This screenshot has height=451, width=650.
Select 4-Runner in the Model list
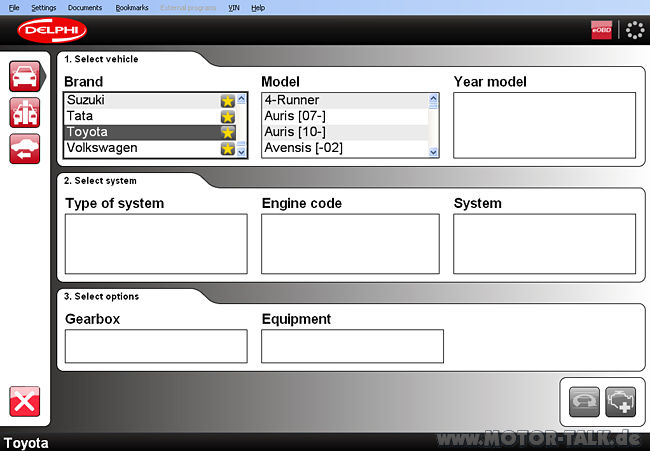pyautogui.click(x=346, y=101)
